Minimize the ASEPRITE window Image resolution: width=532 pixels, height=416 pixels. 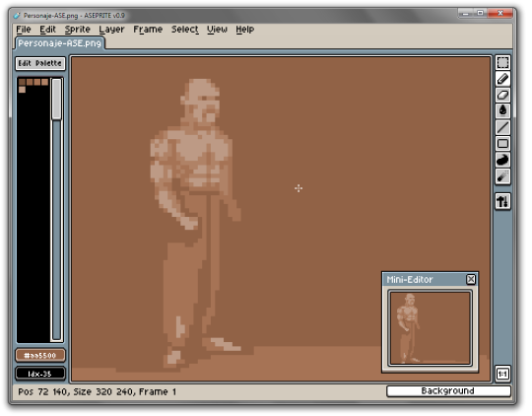[465, 13]
